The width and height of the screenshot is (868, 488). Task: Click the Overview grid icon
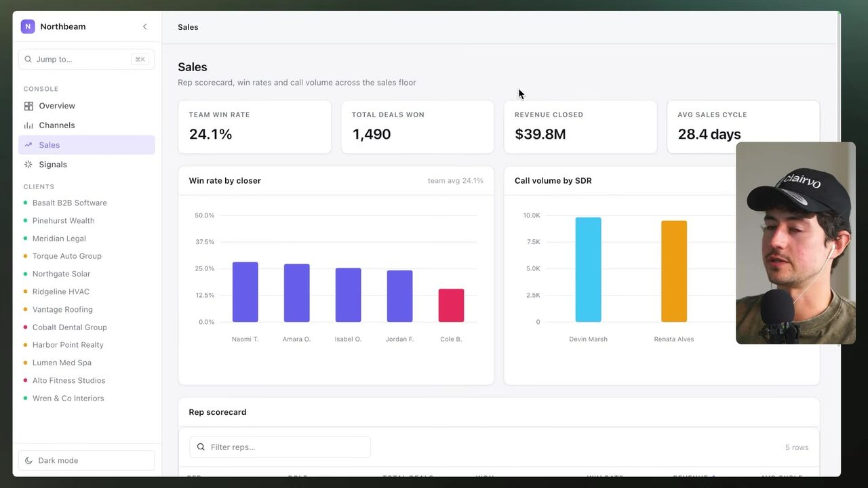[x=28, y=106]
